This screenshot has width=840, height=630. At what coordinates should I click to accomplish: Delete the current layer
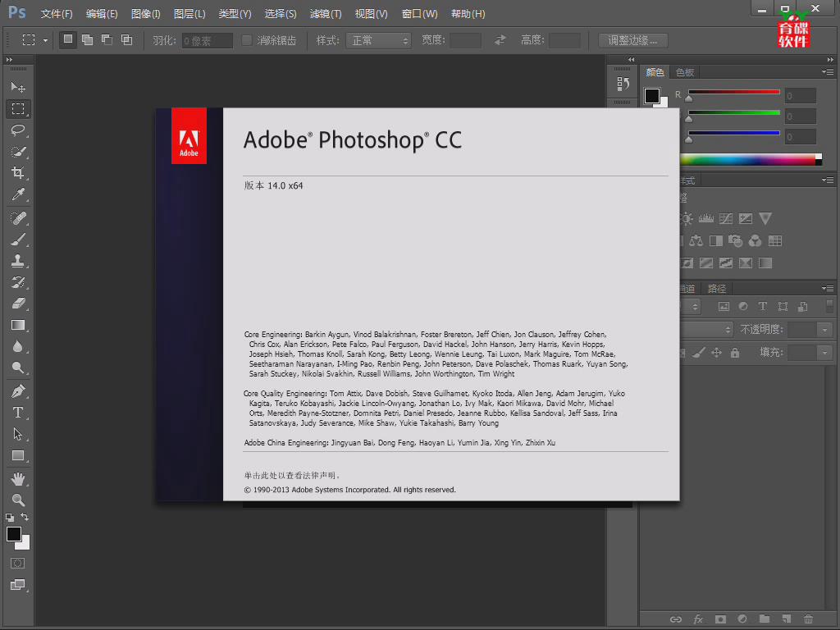[x=808, y=619]
